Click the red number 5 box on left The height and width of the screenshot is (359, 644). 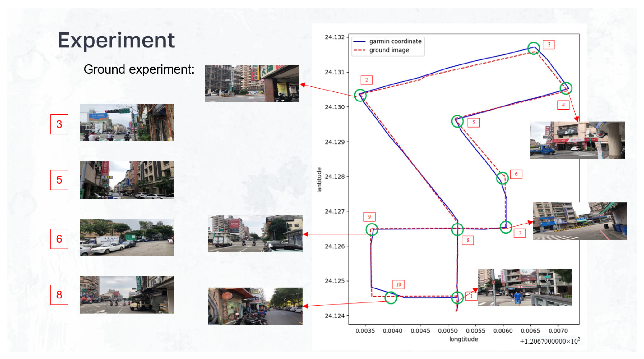[59, 180]
